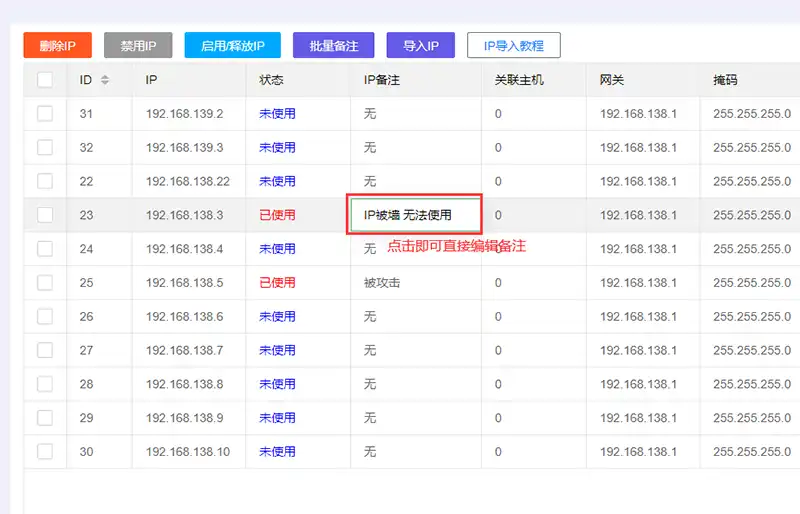The width and height of the screenshot is (800, 514).
Task: Check the row with ID 30
Action: click(x=45, y=451)
